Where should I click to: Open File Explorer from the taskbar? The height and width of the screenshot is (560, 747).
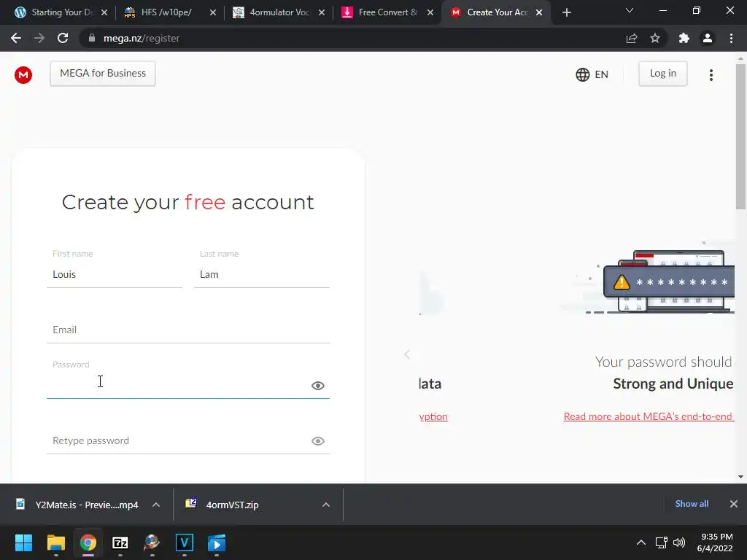(55, 542)
